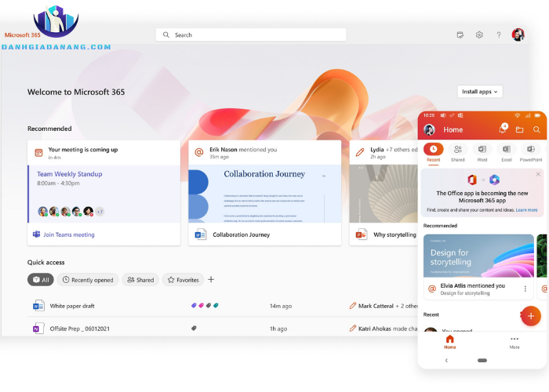Click the OneNote file icon for Offsite Prep
This screenshot has width=549, height=392.
pyautogui.click(x=38, y=328)
